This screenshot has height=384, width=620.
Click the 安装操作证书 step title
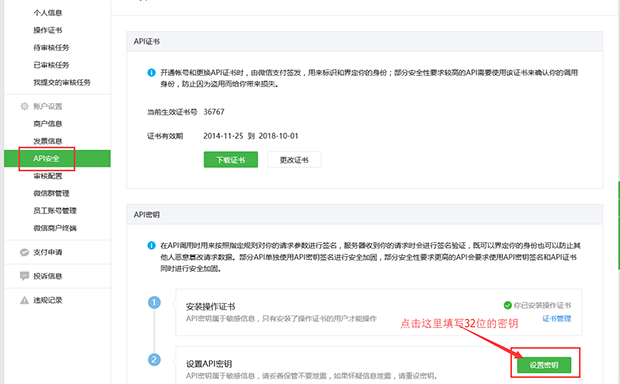point(210,306)
